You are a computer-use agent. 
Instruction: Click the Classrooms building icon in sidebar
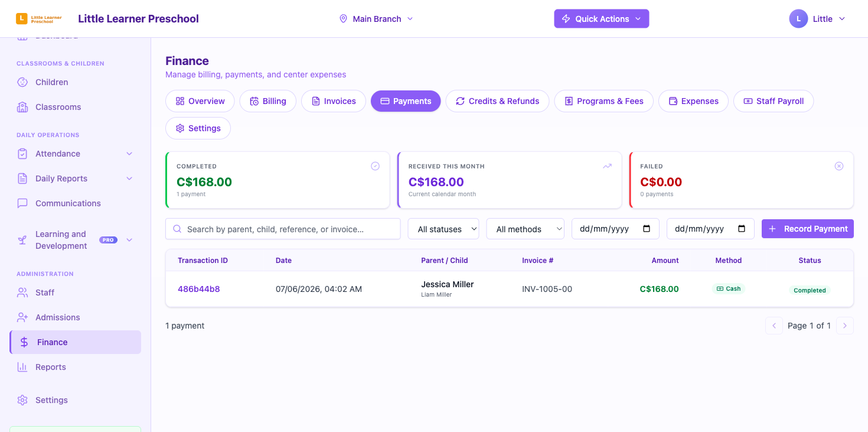[22, 107]
